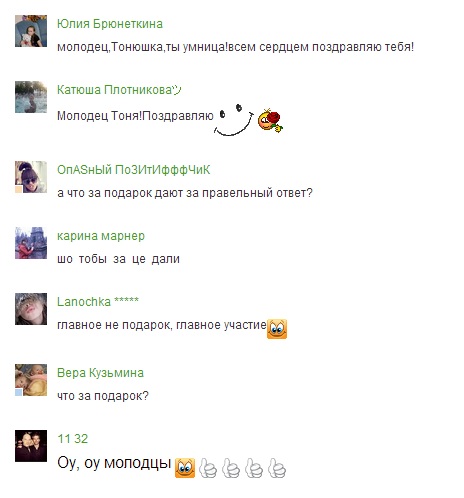Image resolution: width=464 pixels, height=498 pixels.
Task: Click the avatar of user 11 32
Action: [31, 446]
